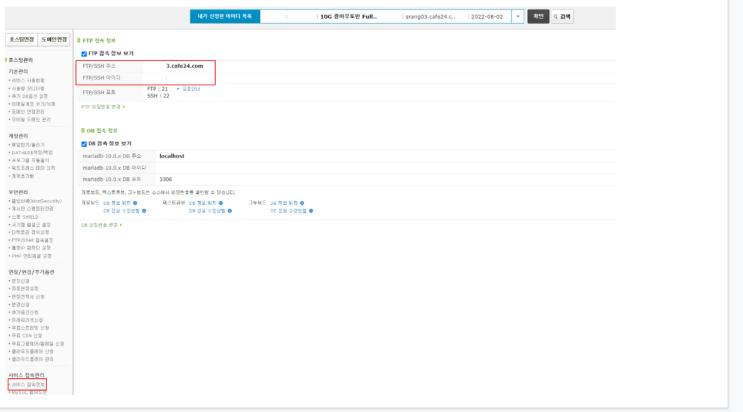Open 서비스 접속정보 menu item
743x412 pixels.
pos(28,385)
